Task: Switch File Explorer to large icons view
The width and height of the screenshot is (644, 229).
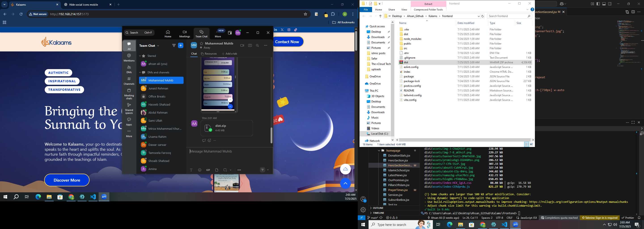Action: click(532, 144)
